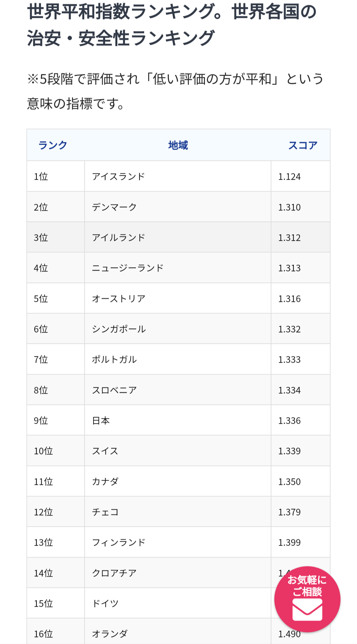Click the envelope icon in the pink button
The image size is (357, 644).
click(x=307, y=610)
